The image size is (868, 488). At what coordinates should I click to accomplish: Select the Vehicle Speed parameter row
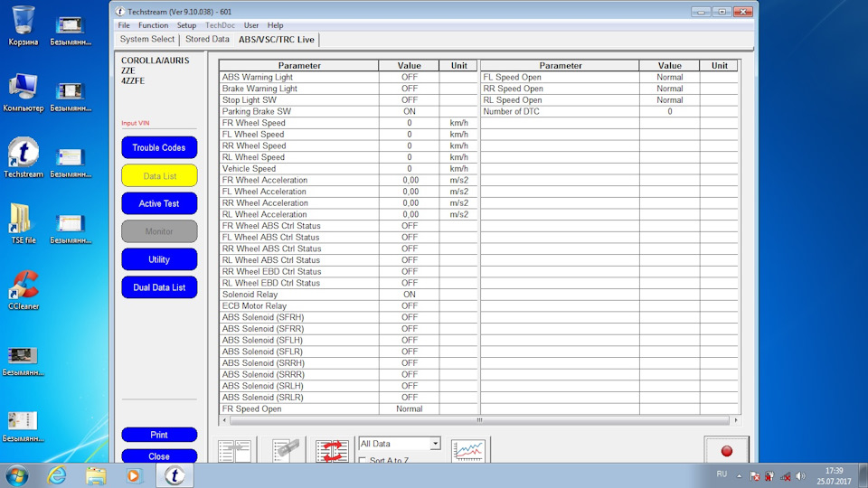[348, 169]
